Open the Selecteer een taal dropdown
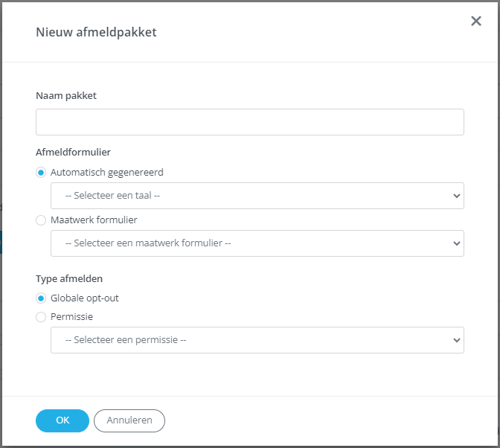 click(x=257, y=196)
